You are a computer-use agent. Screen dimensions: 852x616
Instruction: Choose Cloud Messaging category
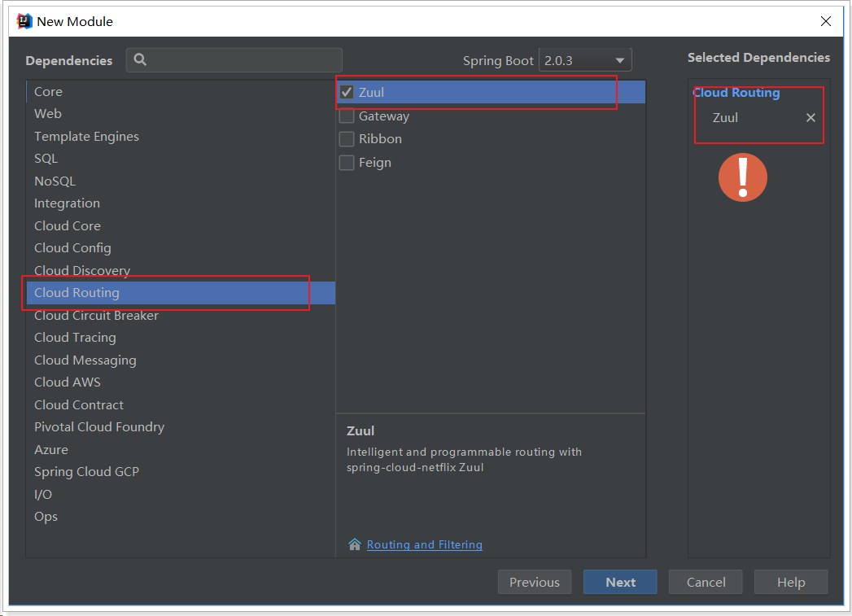click(x=181, y=360)
